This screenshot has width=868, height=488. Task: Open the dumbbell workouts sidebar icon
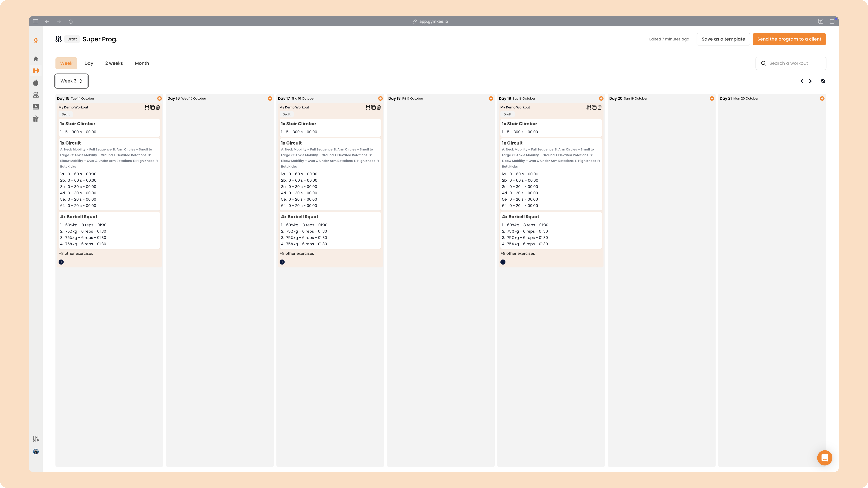(36, 70)
